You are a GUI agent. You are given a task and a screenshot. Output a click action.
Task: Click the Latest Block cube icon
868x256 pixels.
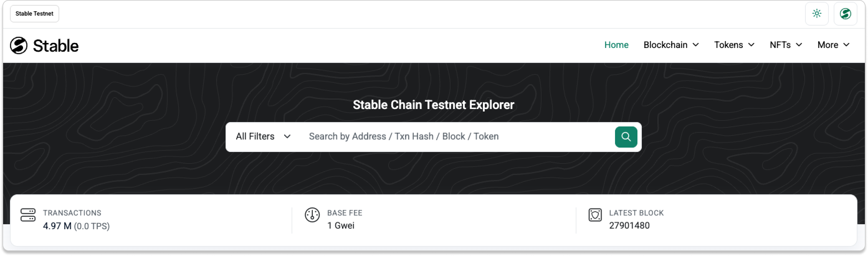pos(595,215)
